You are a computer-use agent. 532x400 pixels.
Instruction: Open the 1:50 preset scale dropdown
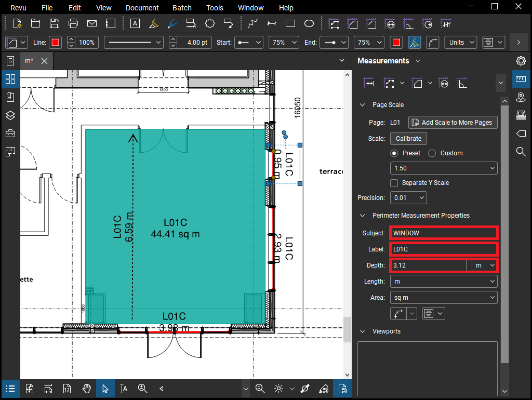coord(444,168)
